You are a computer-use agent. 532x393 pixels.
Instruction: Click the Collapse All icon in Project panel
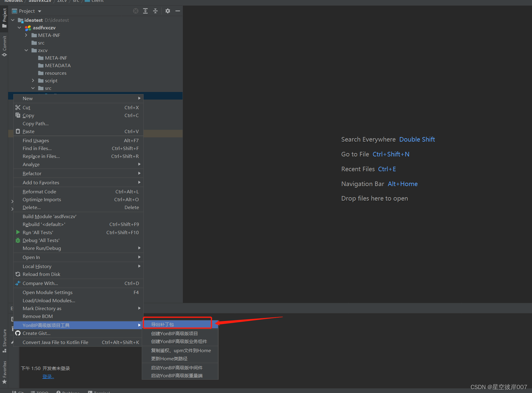[x=155, y=11]
